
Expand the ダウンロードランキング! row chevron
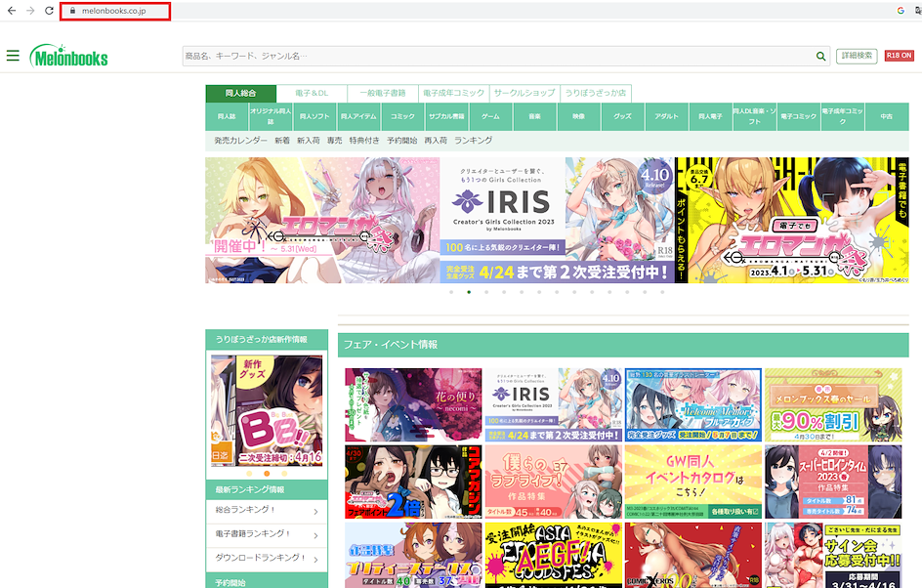point(315,560)
